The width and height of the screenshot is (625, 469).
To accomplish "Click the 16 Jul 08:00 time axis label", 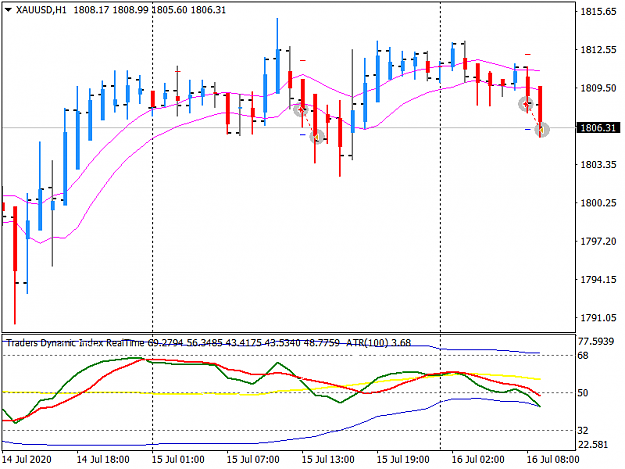I will pos(553,459).
